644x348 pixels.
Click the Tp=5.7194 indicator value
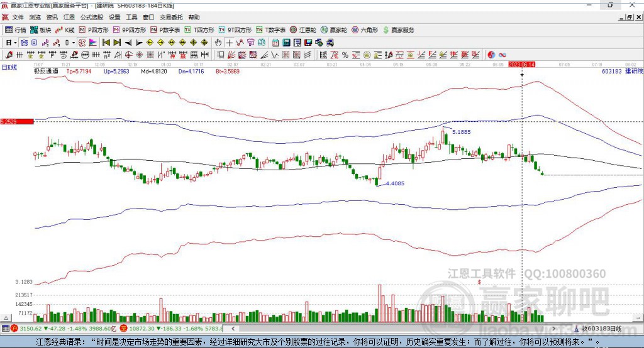(x=79, y=71)
